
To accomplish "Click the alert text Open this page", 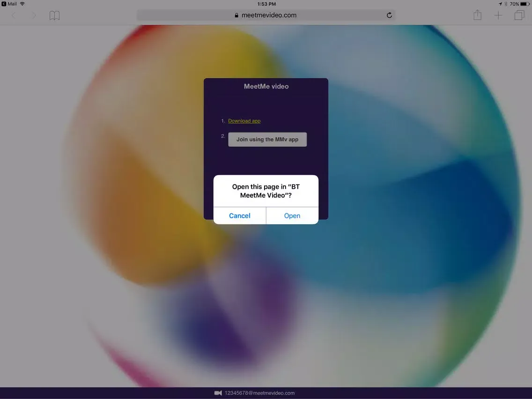I will (x=266, y=191).
